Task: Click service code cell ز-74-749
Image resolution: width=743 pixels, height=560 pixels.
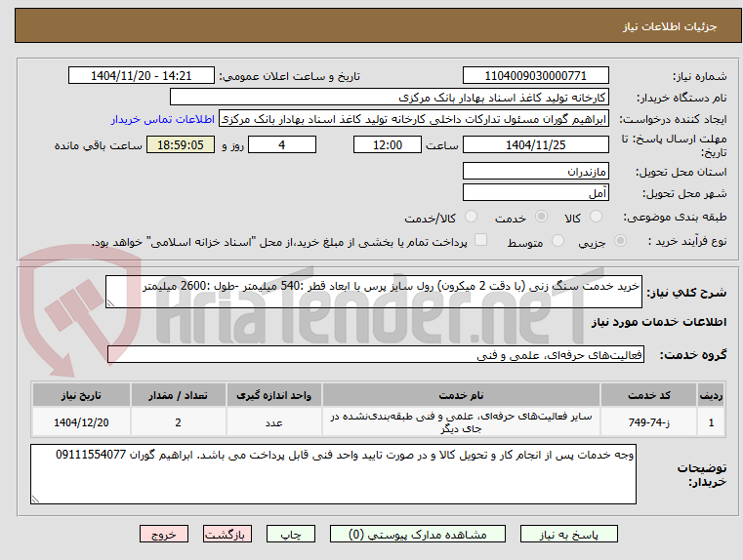Action: point(648,422)
